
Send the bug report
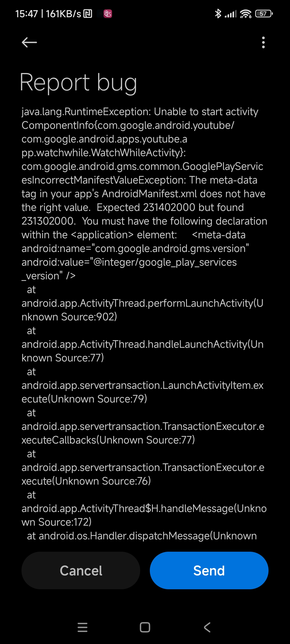209,570
